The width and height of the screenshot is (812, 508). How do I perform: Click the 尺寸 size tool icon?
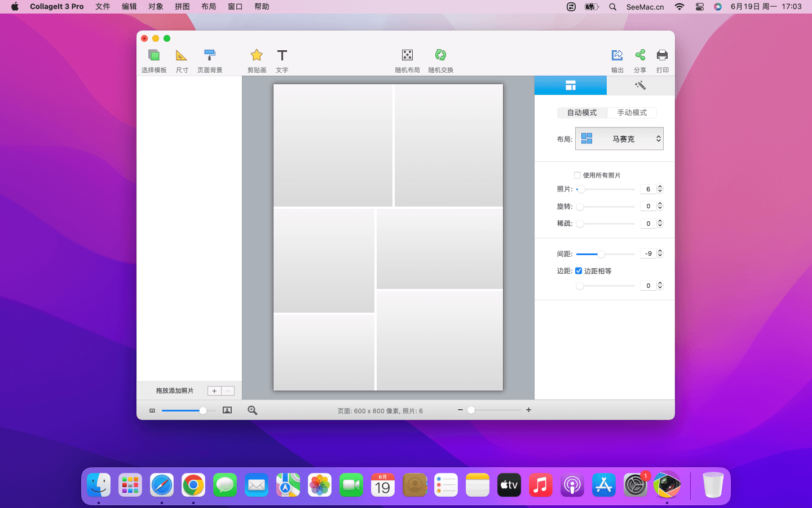click(x=182, y=56)
